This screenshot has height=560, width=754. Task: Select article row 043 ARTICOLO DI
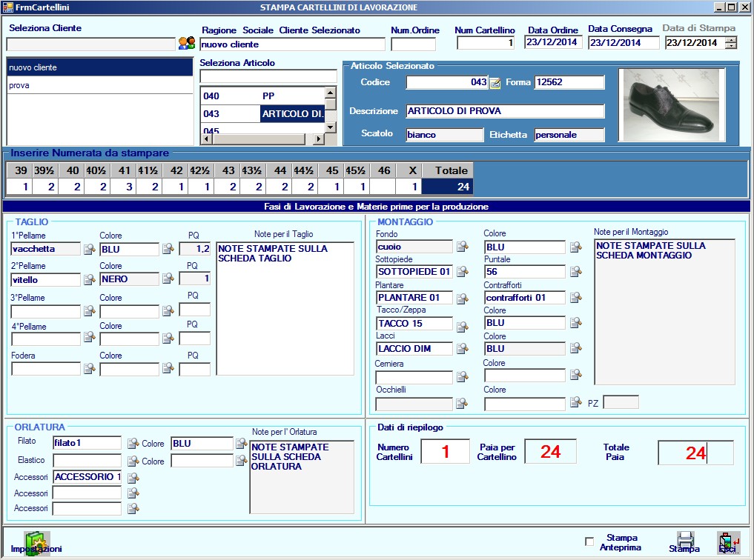[263, 114]
